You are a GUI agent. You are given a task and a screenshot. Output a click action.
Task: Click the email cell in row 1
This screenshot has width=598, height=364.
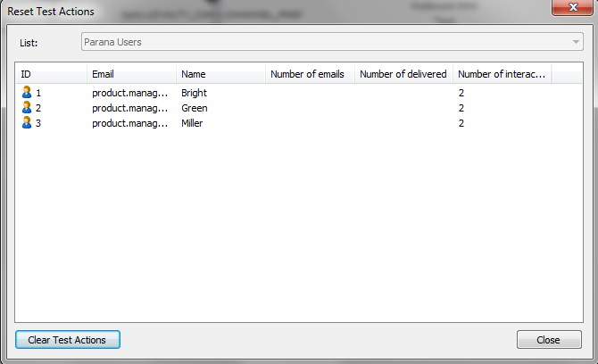click(x=129, y=93)
